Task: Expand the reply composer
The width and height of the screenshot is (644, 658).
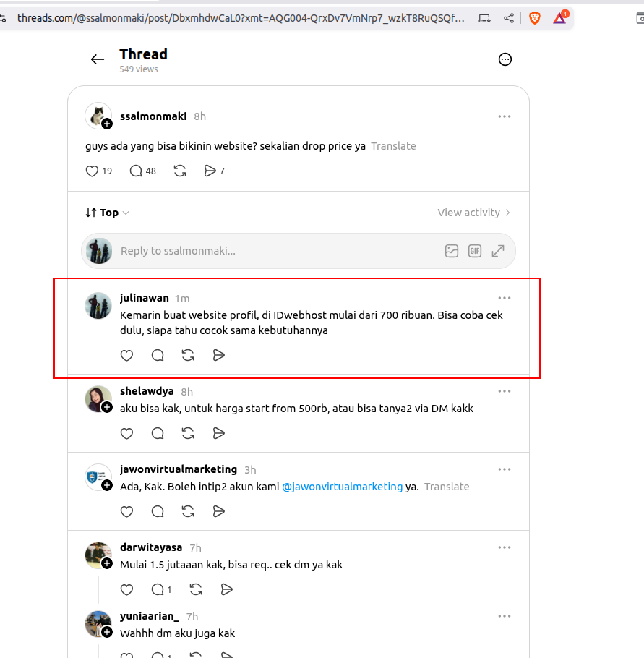Action: 498,251
